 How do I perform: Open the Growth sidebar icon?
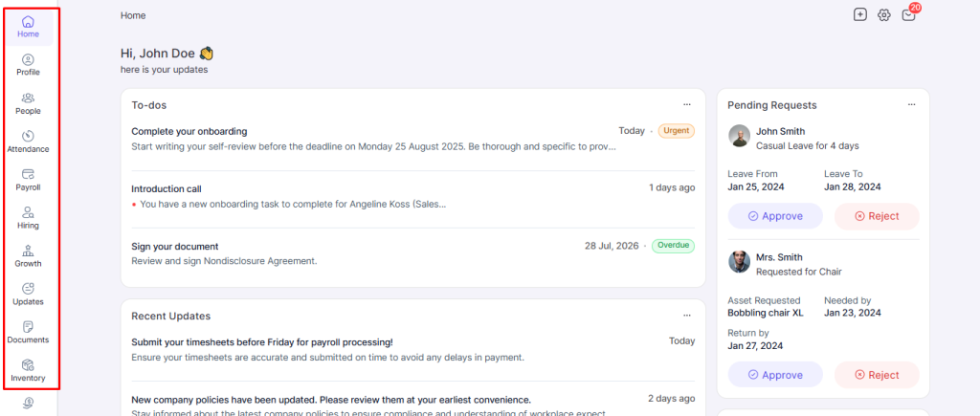pos(28,256)
